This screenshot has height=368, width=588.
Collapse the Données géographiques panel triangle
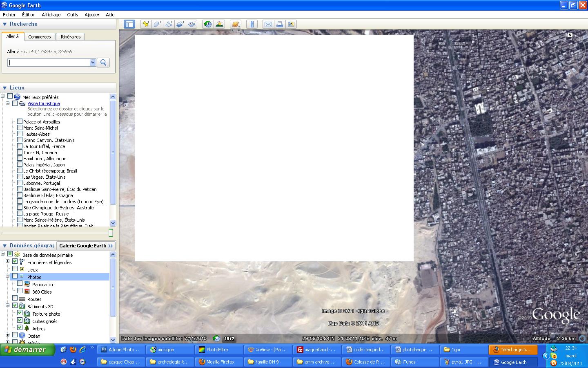click(x=5, y=246)
